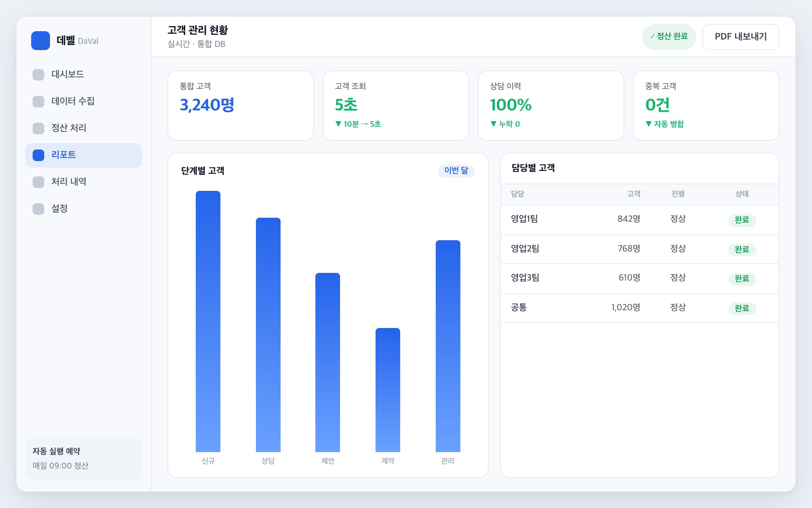Image resolution: width=812 pixels, height=508 pixels.
Task: Open the 중복 고객 0건 card
Action: 706,106
